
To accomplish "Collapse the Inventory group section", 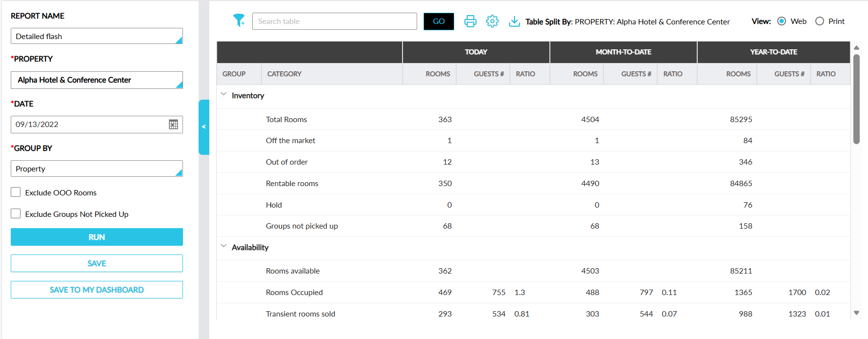I will (224, 95).
